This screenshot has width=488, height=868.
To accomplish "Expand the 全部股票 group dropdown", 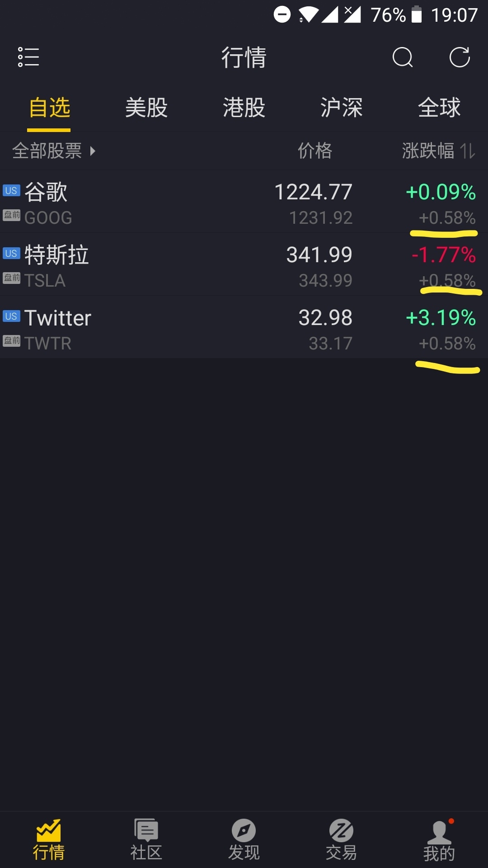I will click(x=54, y=151).
